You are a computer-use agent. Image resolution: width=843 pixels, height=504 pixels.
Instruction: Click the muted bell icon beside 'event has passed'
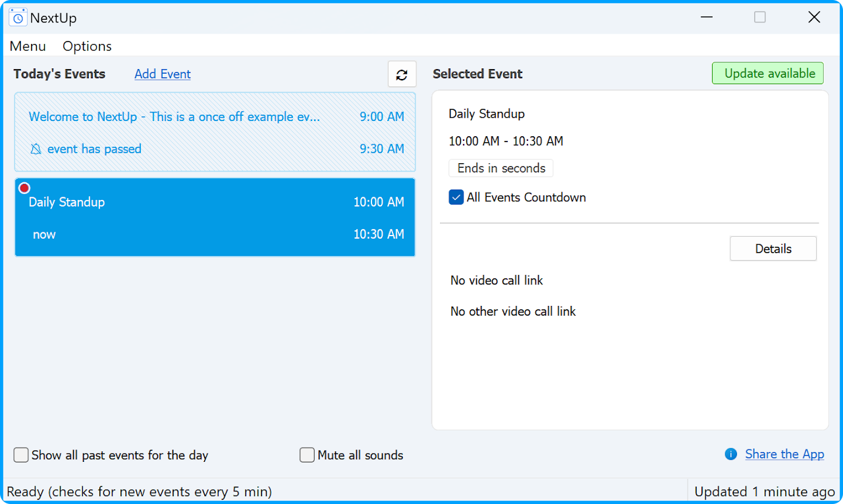pos(36,149)
